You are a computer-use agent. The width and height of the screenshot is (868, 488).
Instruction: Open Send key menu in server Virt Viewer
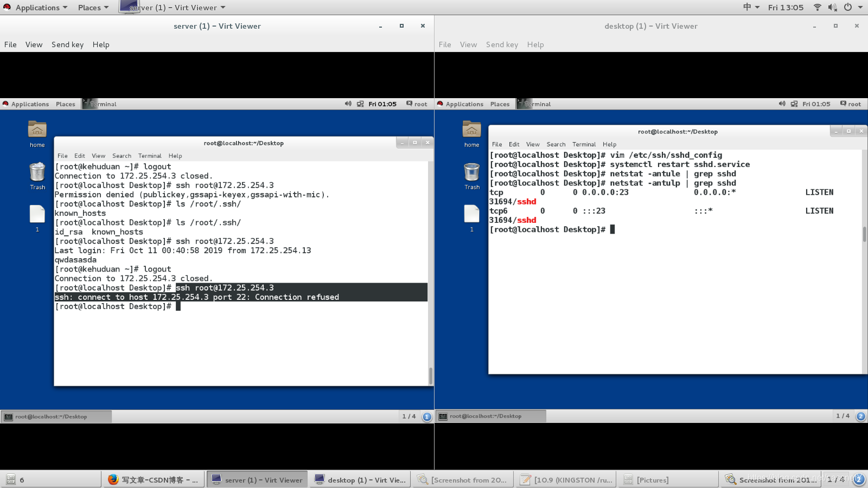pos(67,44)
